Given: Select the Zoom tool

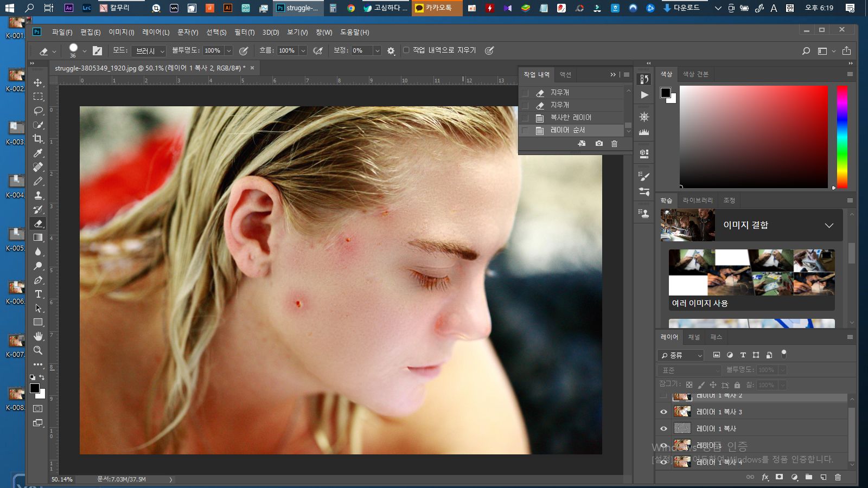Looking at the screenshot, I should 38,350.
